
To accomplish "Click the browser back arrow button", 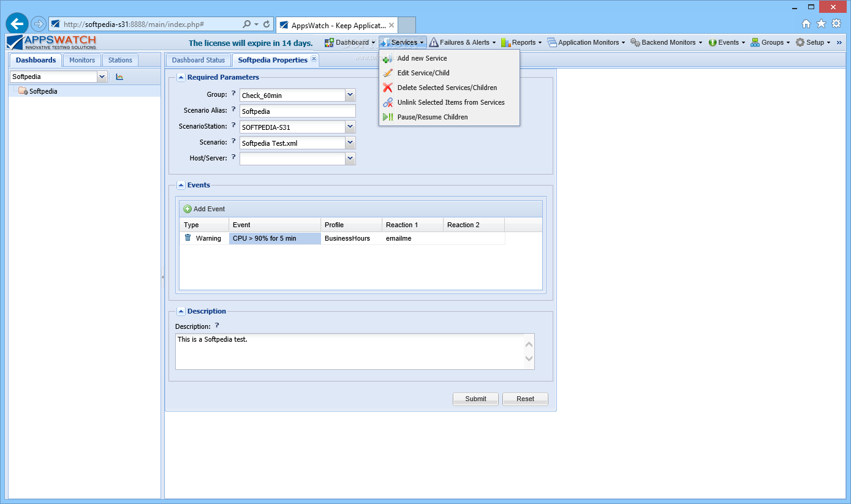I will (17, 24).
